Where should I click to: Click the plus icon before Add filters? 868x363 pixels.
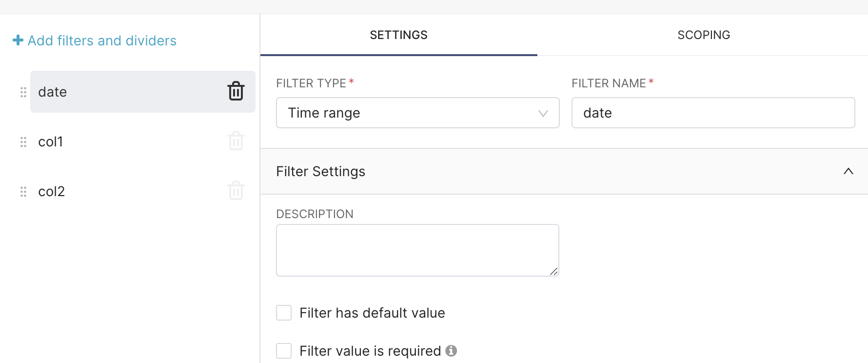18,40
